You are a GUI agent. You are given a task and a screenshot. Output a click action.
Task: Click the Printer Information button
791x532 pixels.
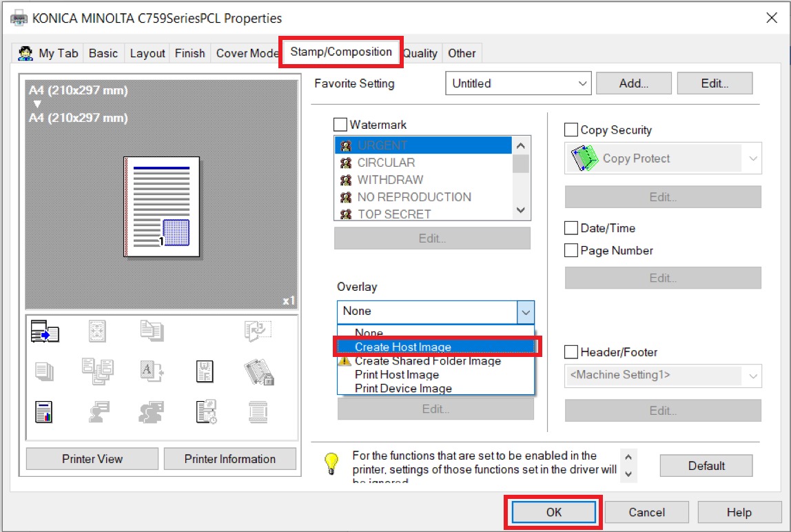tap(229, 459)
